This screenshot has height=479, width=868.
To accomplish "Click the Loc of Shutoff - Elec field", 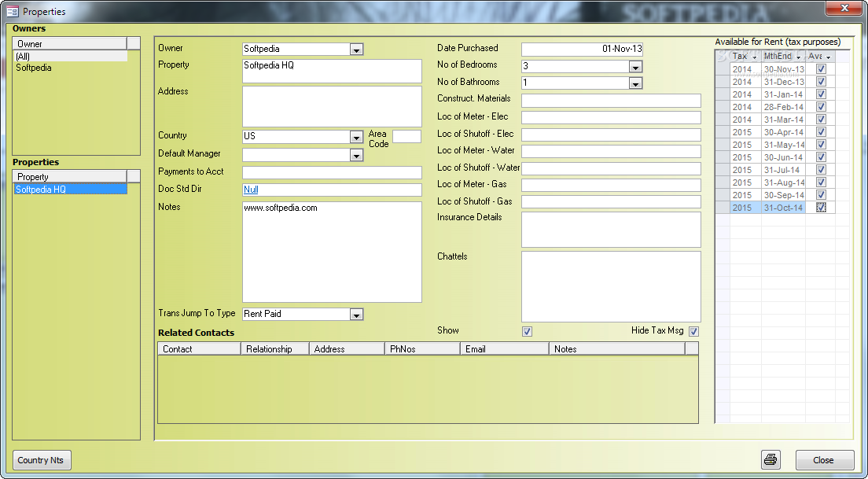I will pyautogui.click(x=611, y=134).
